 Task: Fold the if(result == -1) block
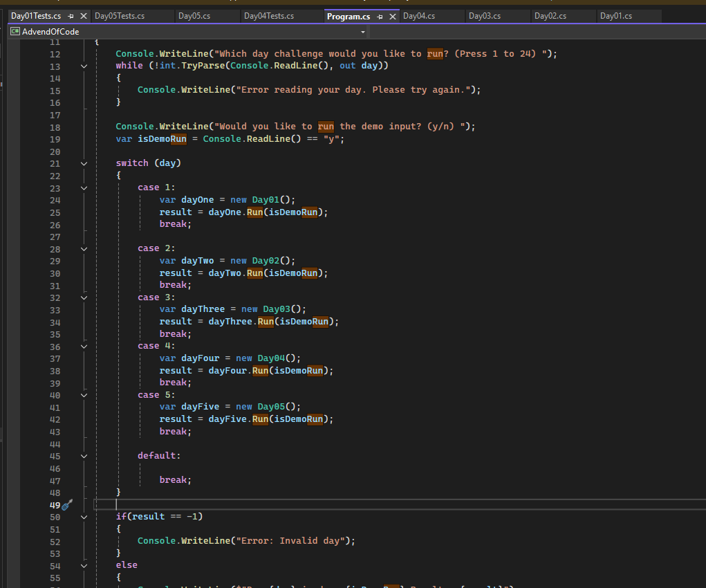(x=84, y=517)
